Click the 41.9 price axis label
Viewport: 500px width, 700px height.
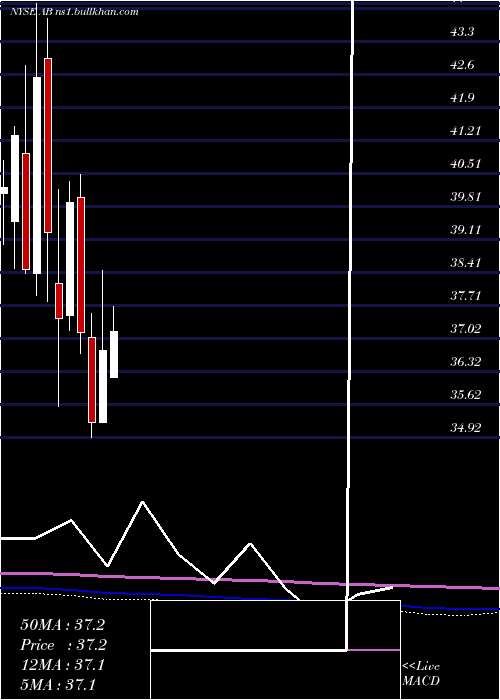[x=462, y=98]
